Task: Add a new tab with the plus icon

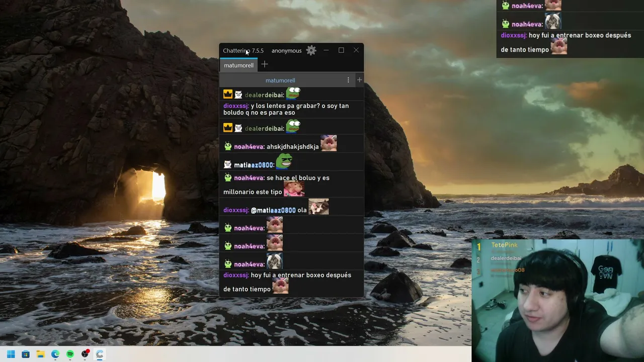Action: tap(265, 64)
